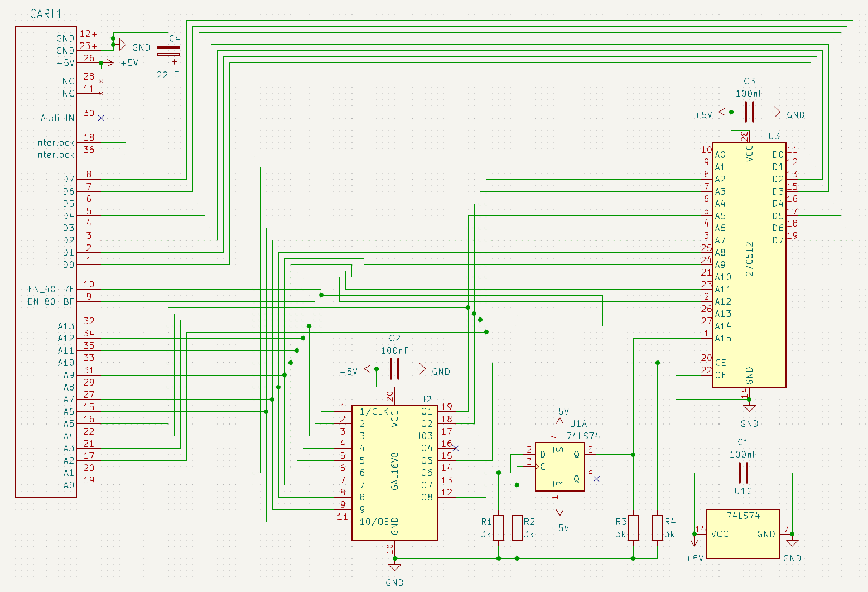Viewport: 868px width, 592px height.
Task: Click the C3 100nF capacitor symbol
Action: [x=749, y=112]
